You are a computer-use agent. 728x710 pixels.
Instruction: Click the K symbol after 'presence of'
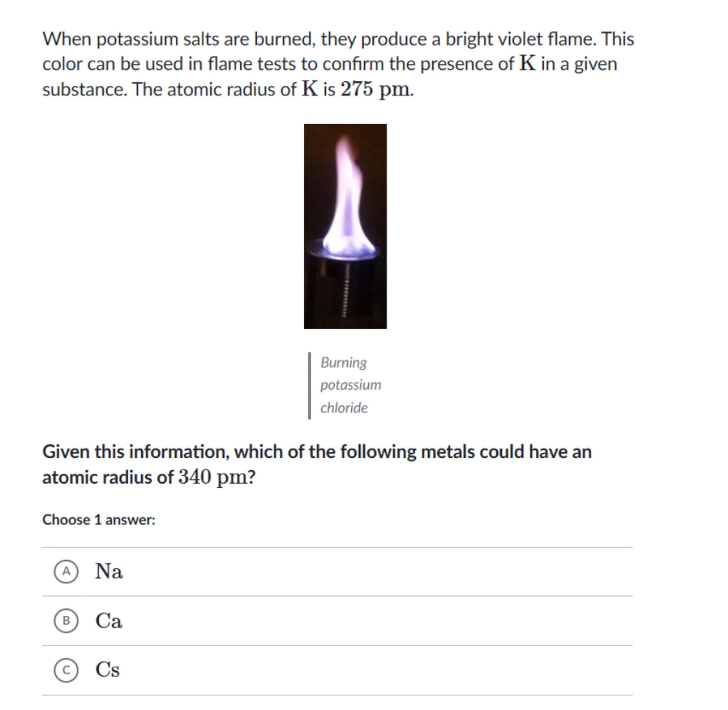coord(527,64)
